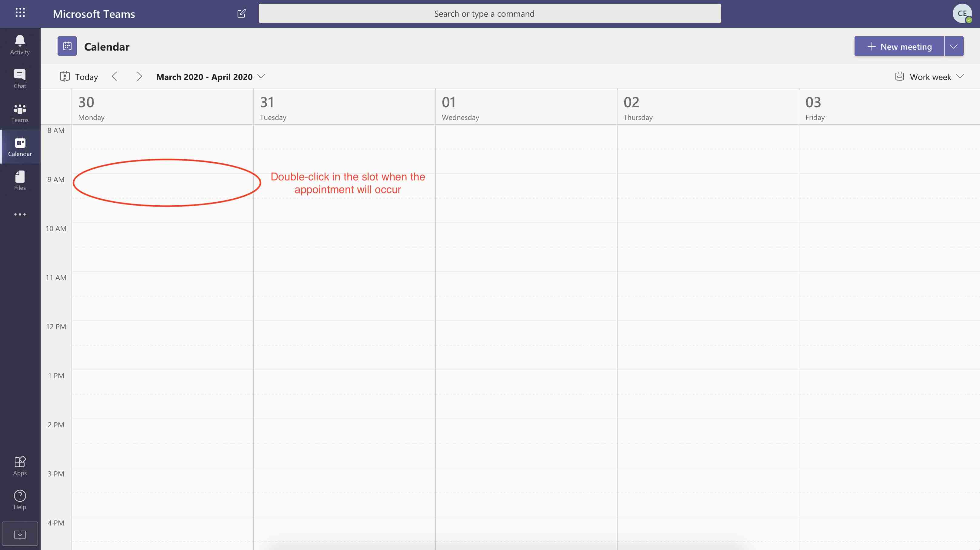Go to previous week arrow
Screen dimensions: 980x550
point(115,77)
